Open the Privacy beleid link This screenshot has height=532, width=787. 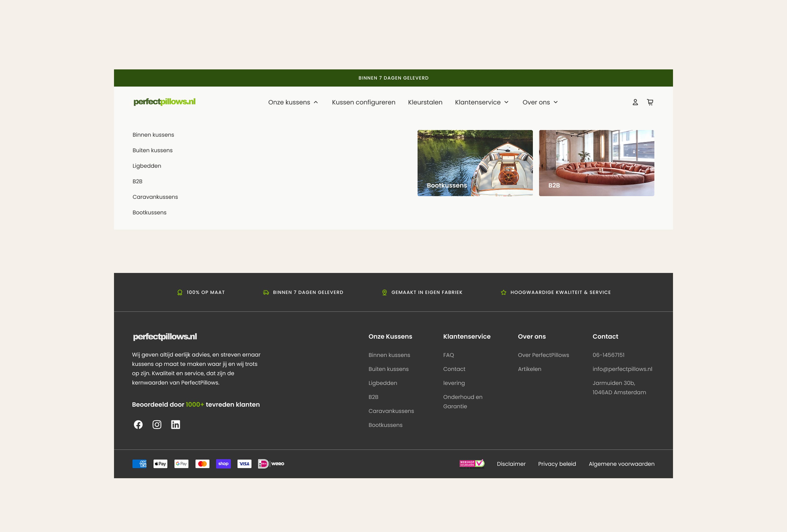pos(557,464)
